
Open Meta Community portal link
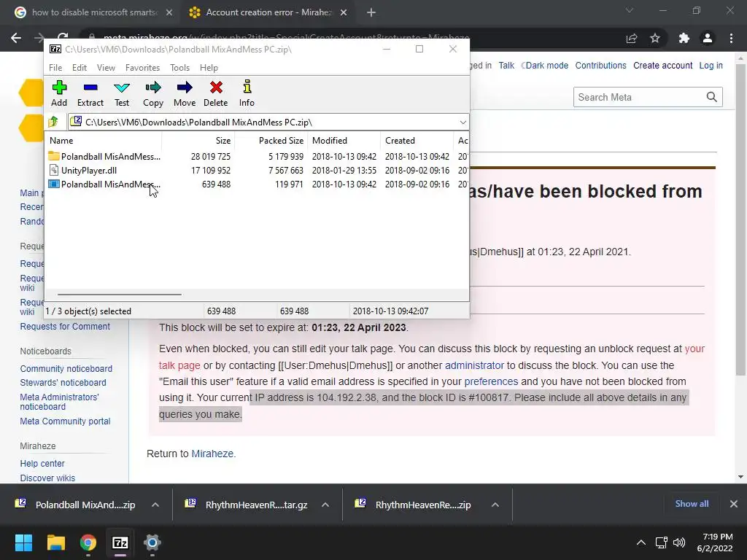coord(65,421)
